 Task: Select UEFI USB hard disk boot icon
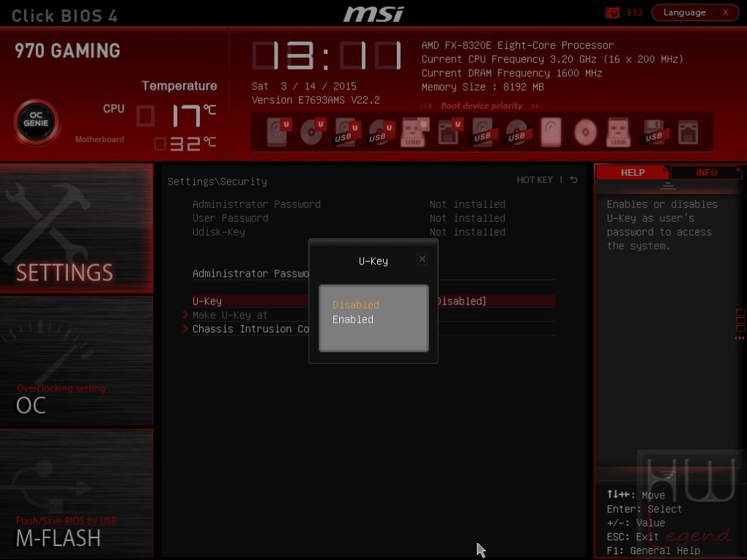pyautogui.click(x=347, y=132)
